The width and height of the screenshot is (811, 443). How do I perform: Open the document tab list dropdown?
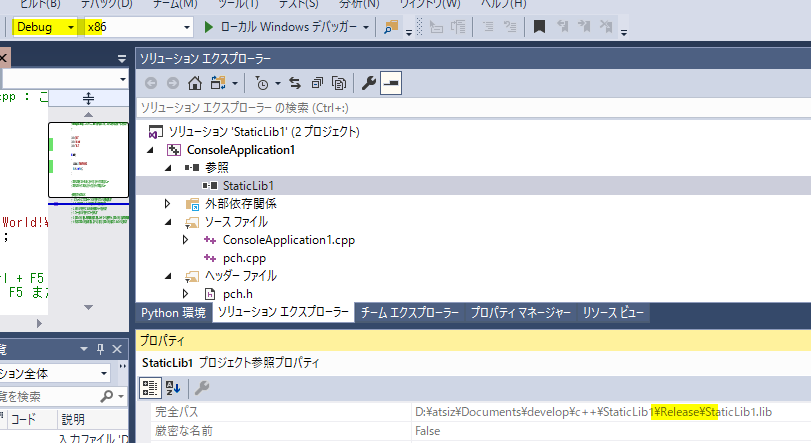click(122, 58)
